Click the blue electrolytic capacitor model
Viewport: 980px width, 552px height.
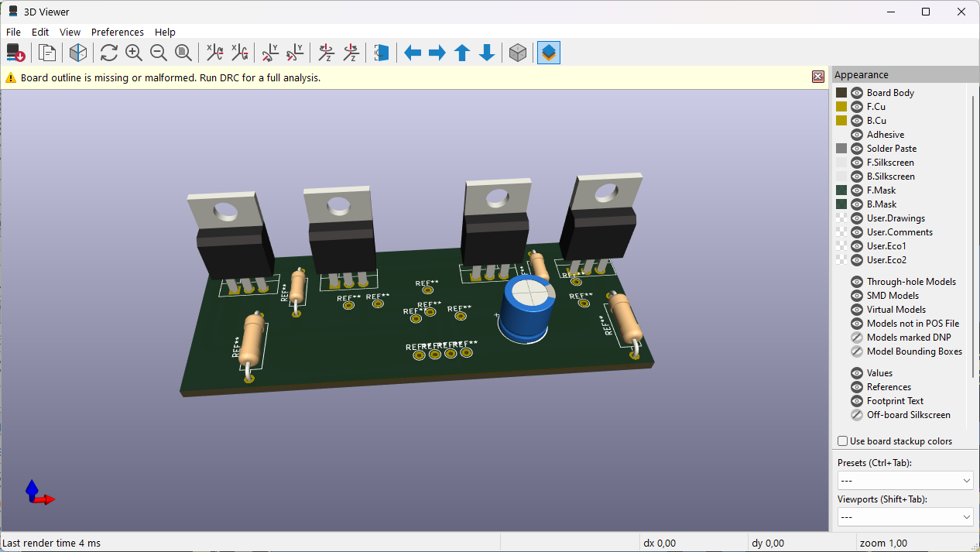(526, 308)
